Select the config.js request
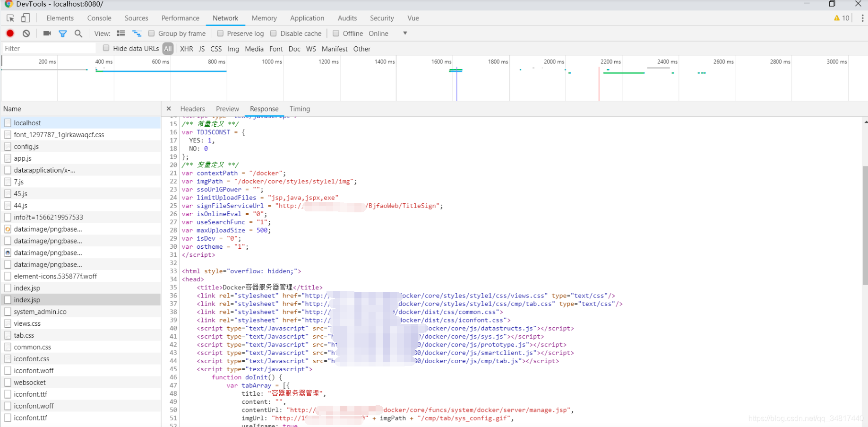Viewport: 868px width, 427px height. (81, 146)
